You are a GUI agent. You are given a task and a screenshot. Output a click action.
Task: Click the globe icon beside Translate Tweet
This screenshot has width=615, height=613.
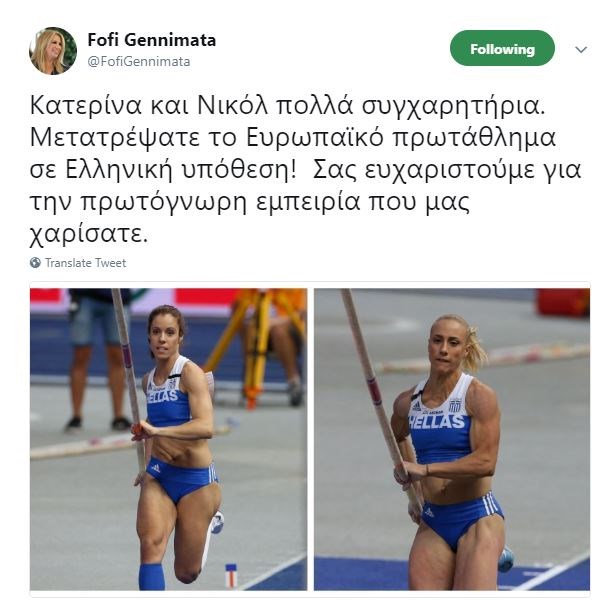(35, 262)
